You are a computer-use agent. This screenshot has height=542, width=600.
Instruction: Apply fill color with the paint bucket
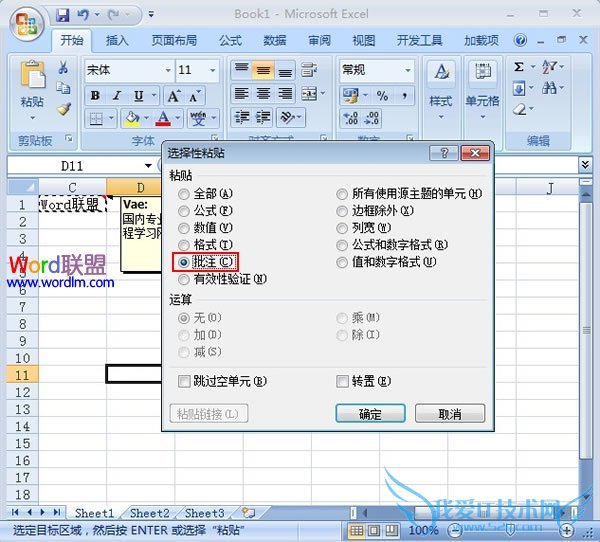tap(132, 118)
